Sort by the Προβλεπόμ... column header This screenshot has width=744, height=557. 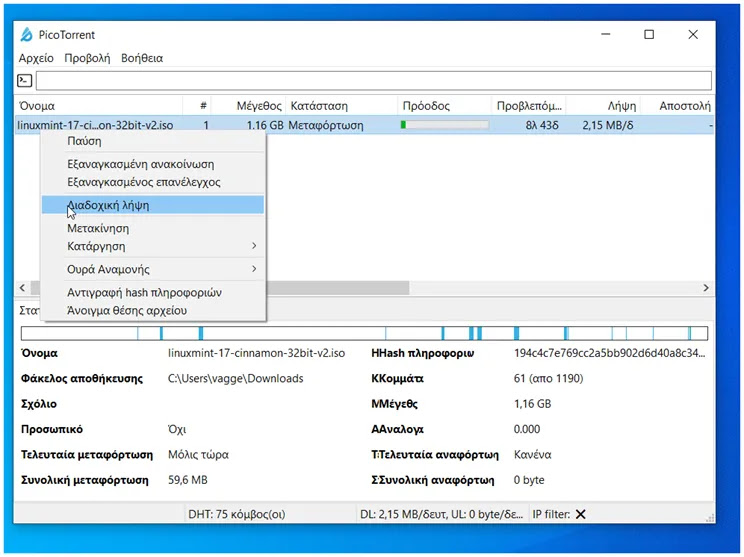point(529,106)
